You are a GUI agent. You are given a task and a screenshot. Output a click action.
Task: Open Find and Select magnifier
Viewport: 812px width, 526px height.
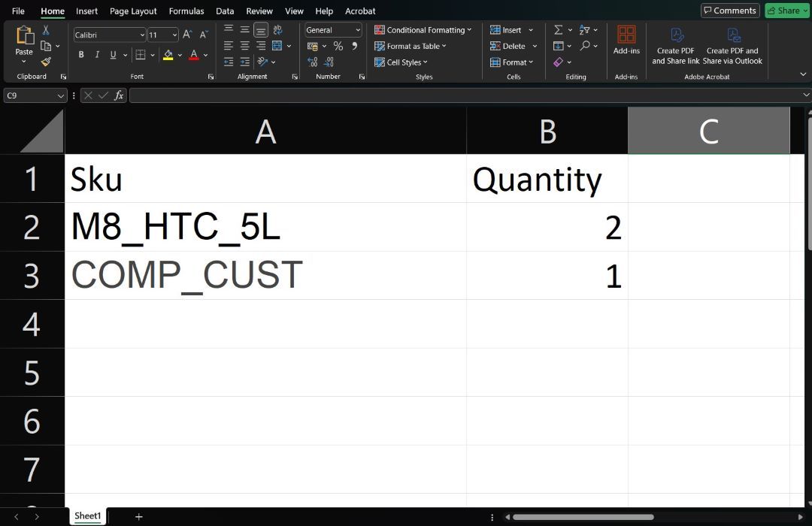(x=585, y=46)
